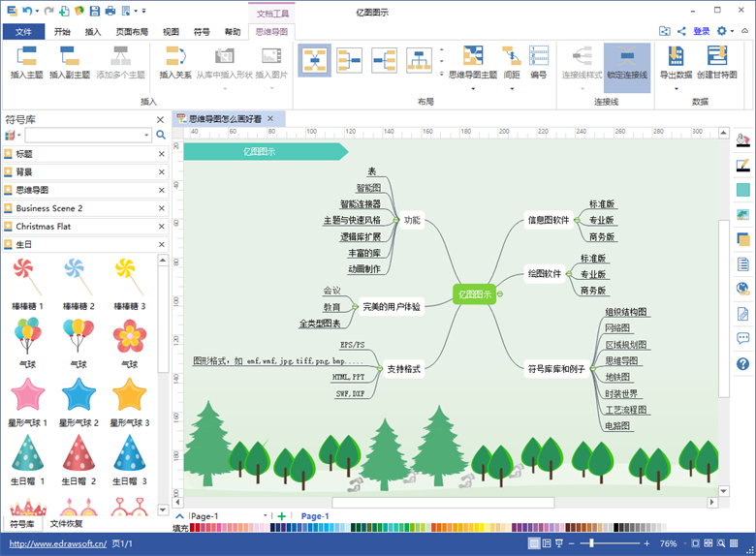The width and height of the screenshot is (756, 556).
Task: Switch to the 符号 ribbon tab
Action: (x=202, y=32)
